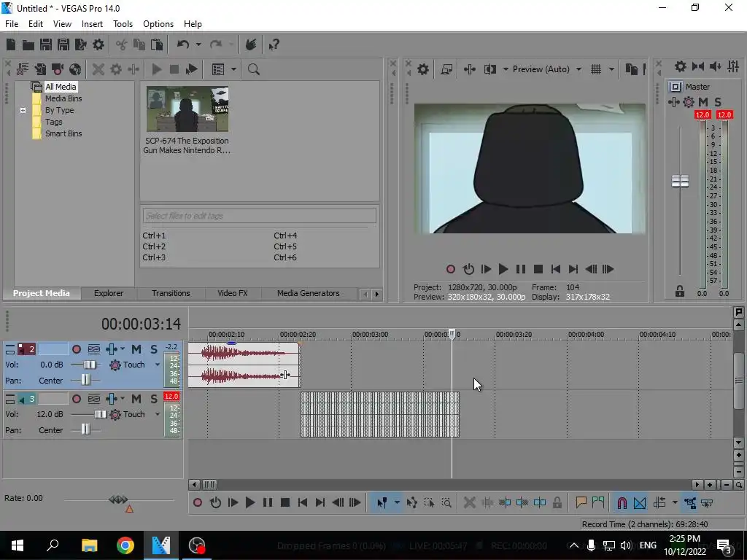Switch to the Media Generators tab

309,293
